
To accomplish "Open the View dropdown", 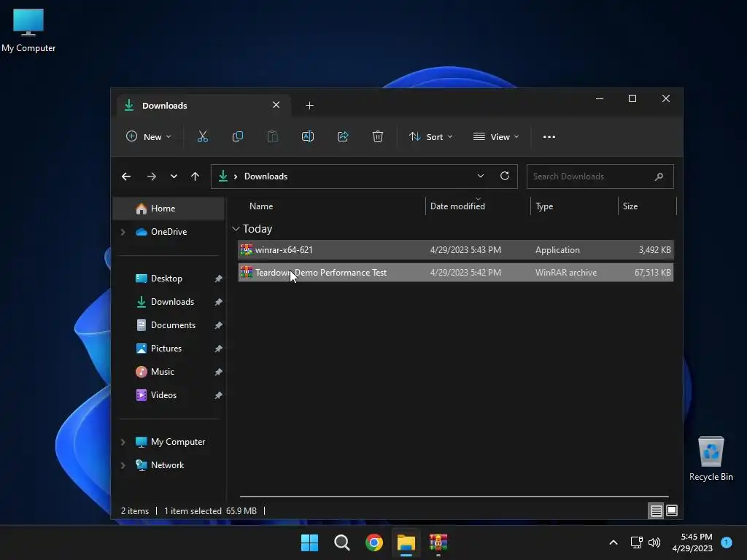I will click(496, 136).
